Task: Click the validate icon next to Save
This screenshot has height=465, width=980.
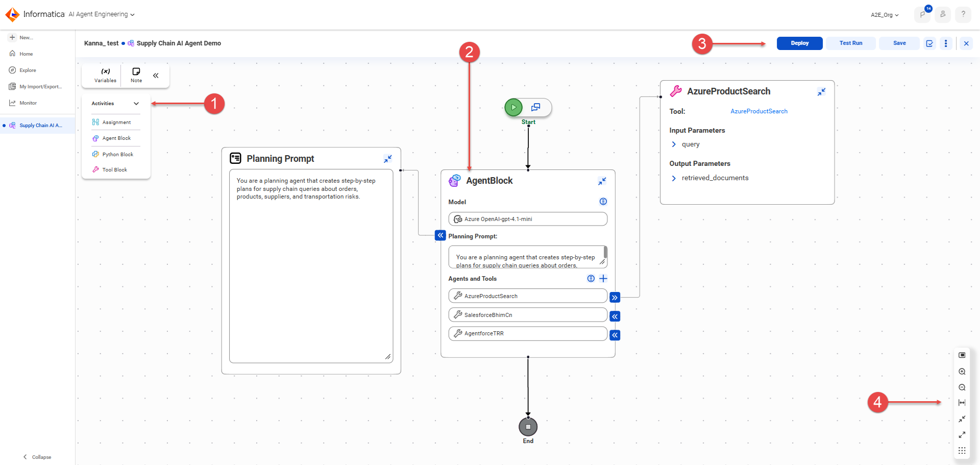Action: pyautogui.click(x=929, y=43)
